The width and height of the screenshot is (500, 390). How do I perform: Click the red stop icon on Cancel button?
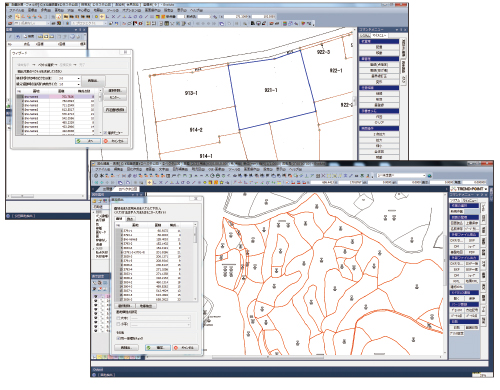point(176,347)
